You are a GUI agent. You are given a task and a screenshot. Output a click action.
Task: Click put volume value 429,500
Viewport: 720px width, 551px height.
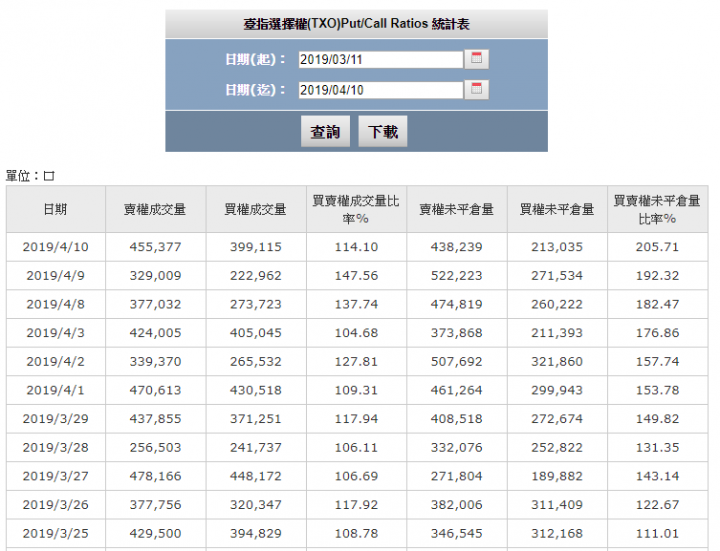tap(155, 534)
